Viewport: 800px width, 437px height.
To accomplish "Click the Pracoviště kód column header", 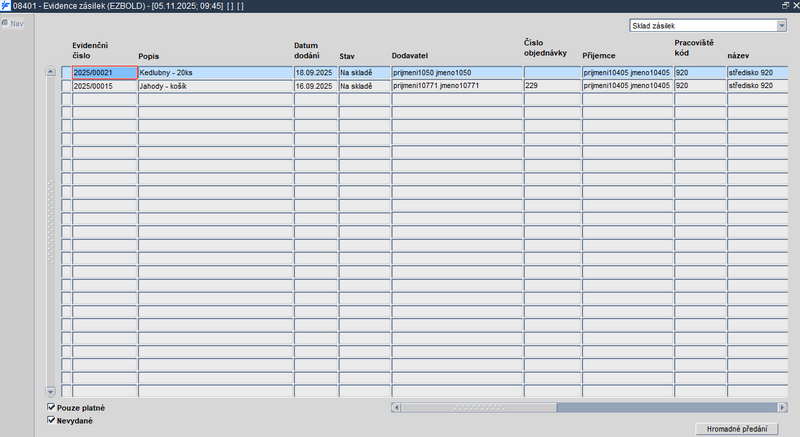I will point(694,47).
